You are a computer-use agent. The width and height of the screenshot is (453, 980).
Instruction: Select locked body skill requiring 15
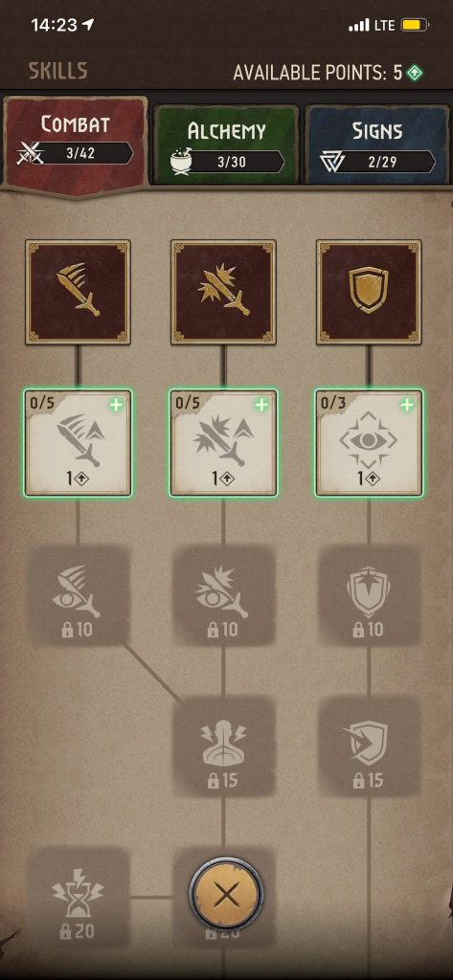pos(223,746)
